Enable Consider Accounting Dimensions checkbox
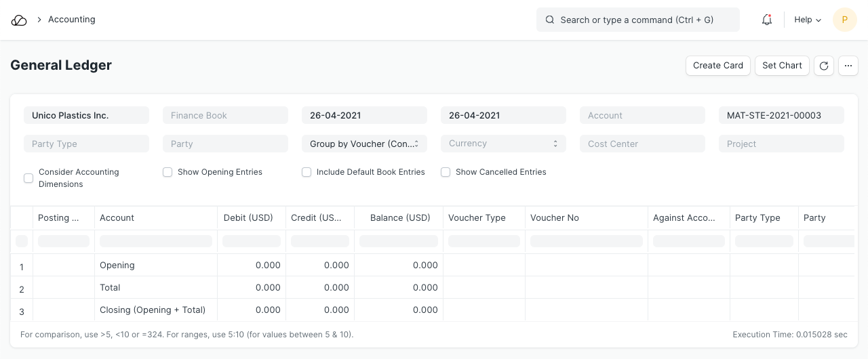This screenshot has width=868, height=359. [28, 178]
